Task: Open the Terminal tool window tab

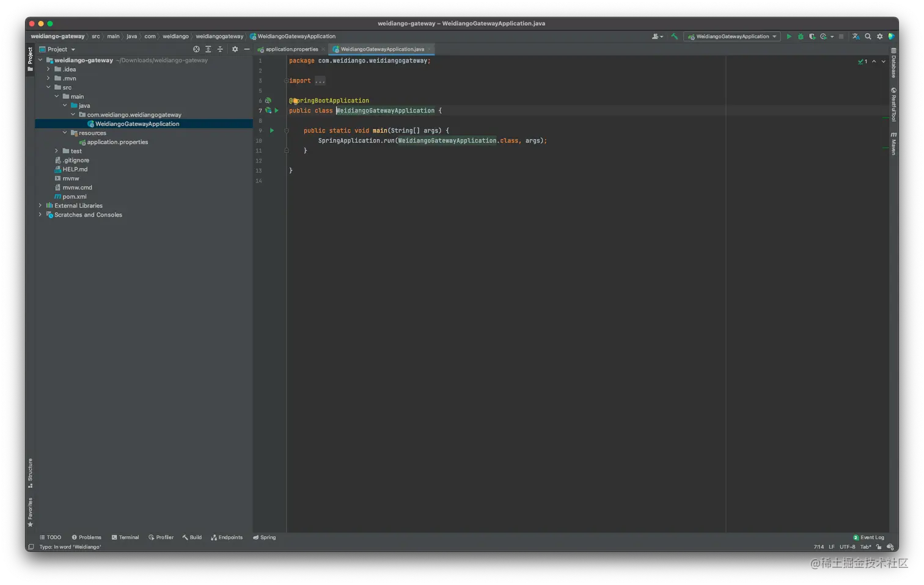Action: (125, 537)
